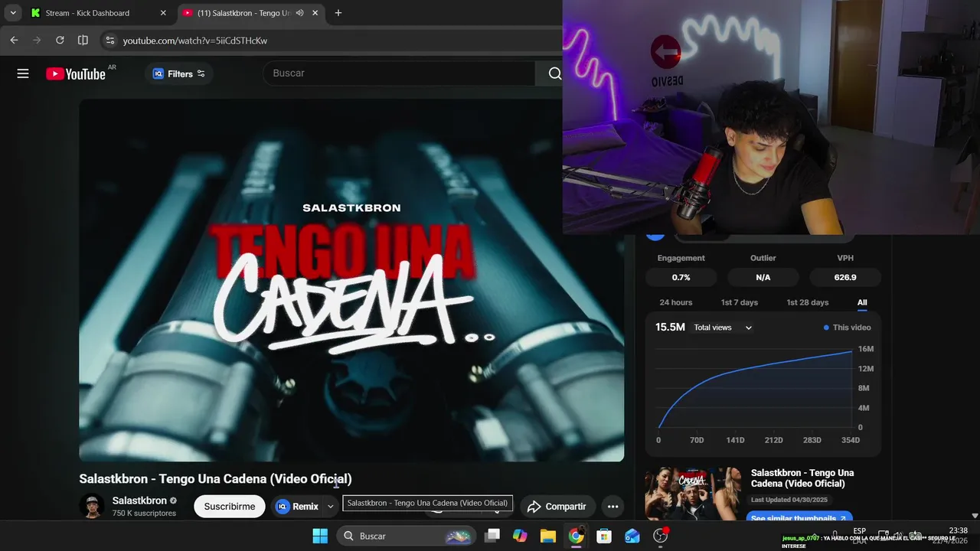The image size is (980, 551).
Task: Expand the tab search dropdown arrow
Action: click(13, 13)
